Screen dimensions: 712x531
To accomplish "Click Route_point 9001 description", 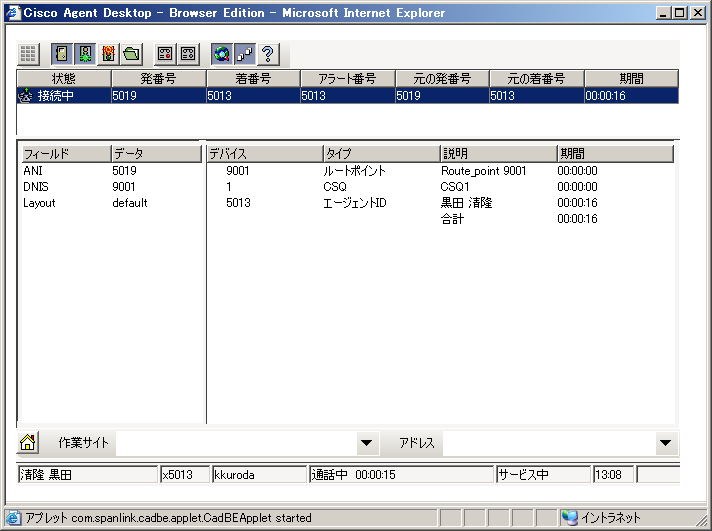I will point(484,171).
